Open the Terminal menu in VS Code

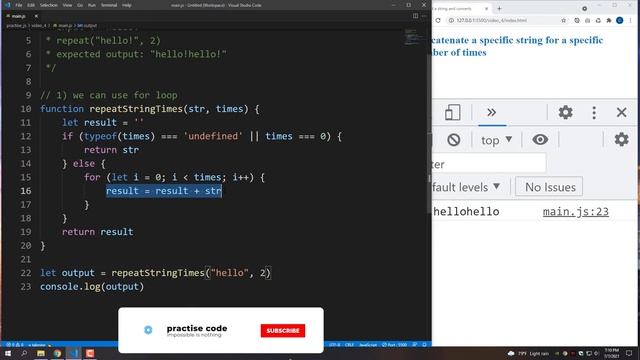(109, 5)
